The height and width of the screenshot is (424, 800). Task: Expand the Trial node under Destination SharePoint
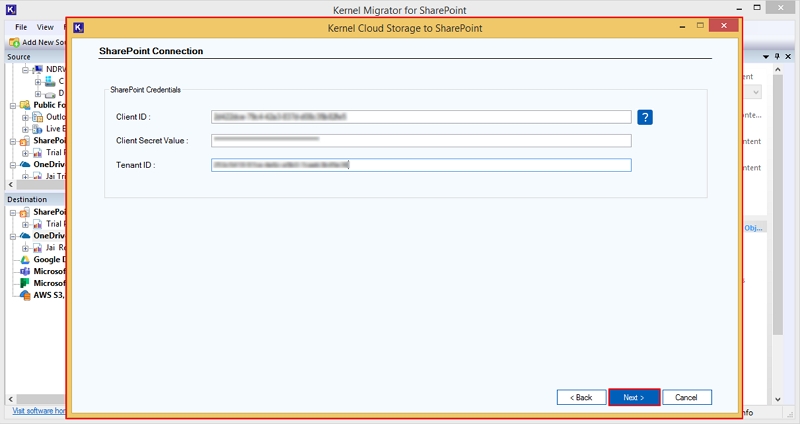click(x=25, y=225)
